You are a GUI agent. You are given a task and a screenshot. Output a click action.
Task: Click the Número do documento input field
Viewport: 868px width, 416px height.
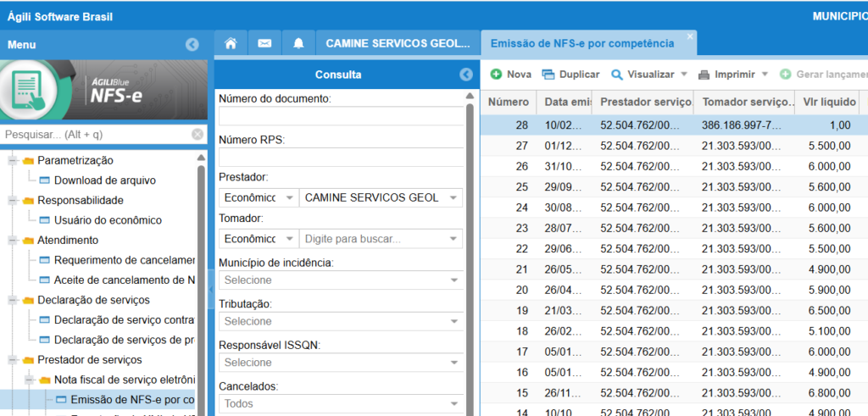[x=340, y=116]
